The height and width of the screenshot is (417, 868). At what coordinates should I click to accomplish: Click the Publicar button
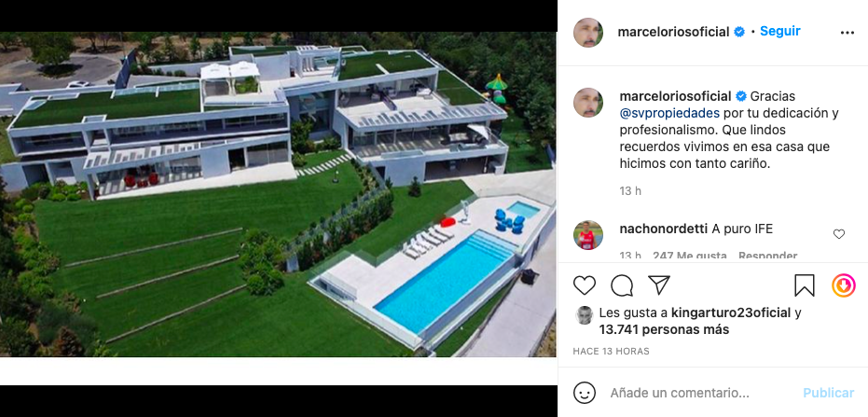pos(828,393)
